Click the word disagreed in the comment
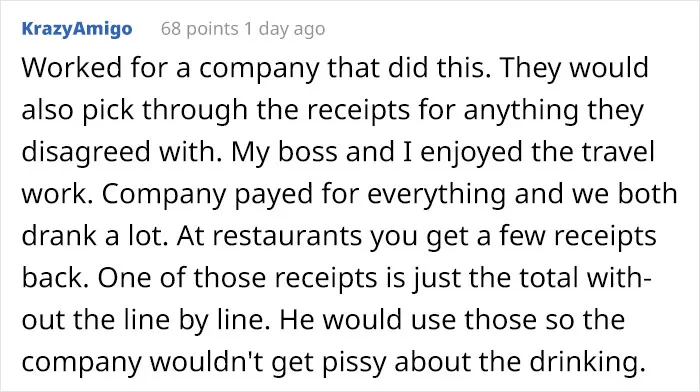 pos(87,152)
